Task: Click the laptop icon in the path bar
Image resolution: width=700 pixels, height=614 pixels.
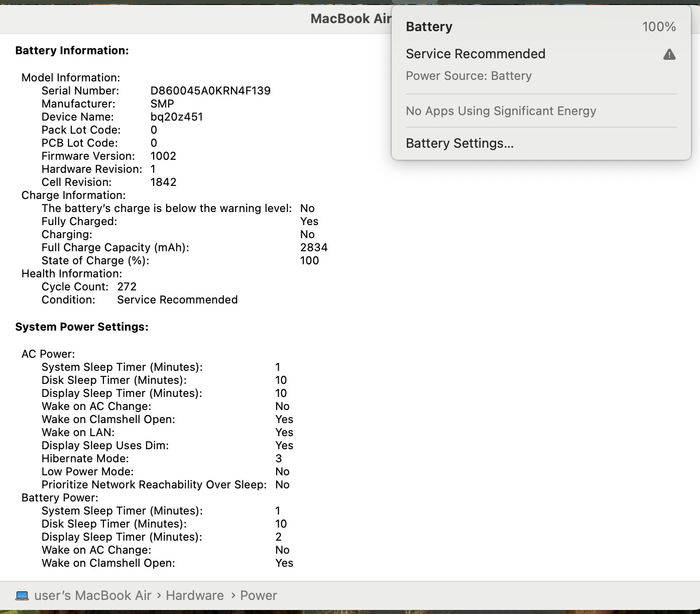Action: tap(22, 596)
